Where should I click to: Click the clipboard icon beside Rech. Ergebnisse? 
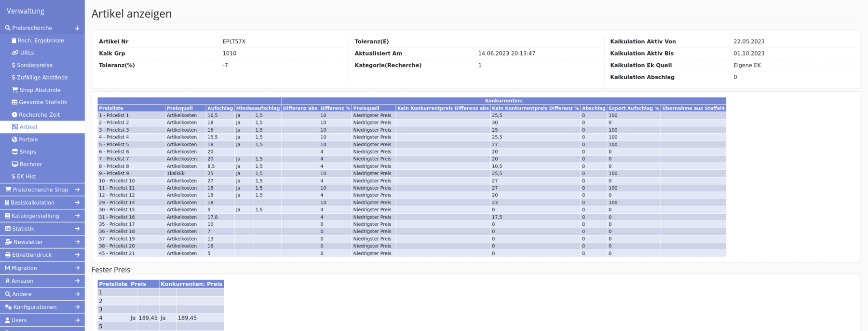[x=14, y=41]
